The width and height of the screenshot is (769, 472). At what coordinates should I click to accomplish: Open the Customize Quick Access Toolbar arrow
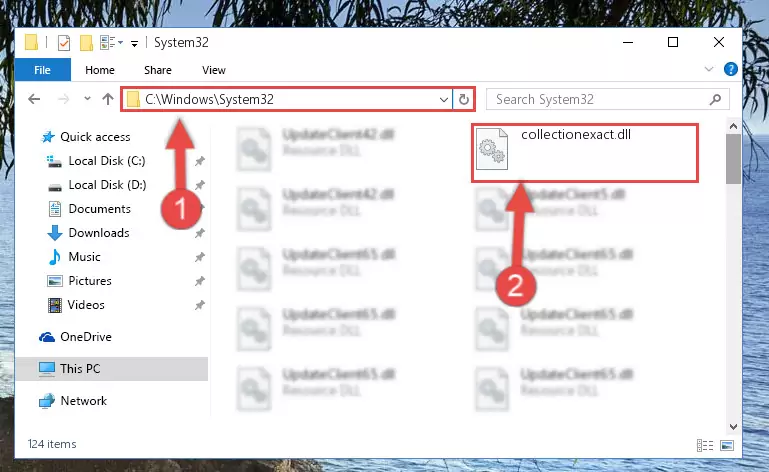click(134, 44)
